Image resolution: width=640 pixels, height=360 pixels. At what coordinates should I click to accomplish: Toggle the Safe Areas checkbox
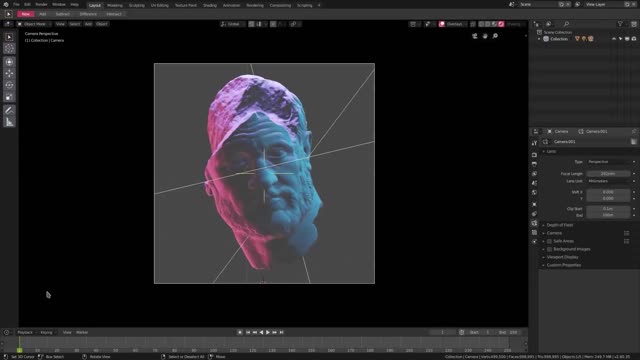tap(549, 241)
